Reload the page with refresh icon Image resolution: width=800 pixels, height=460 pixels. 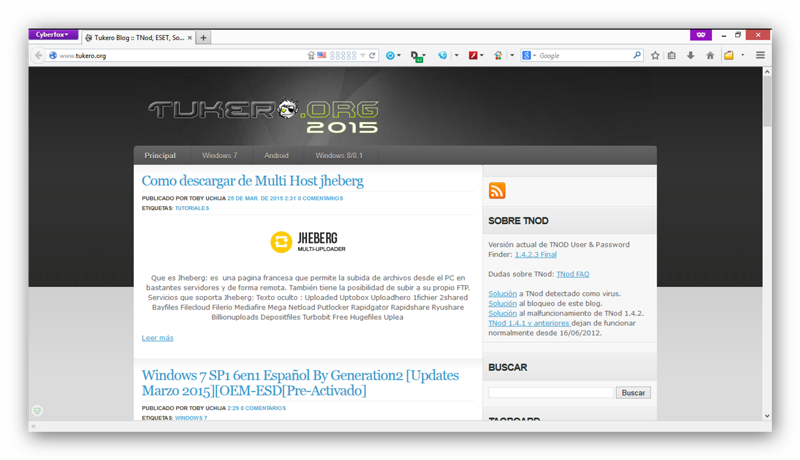point(372,56)
